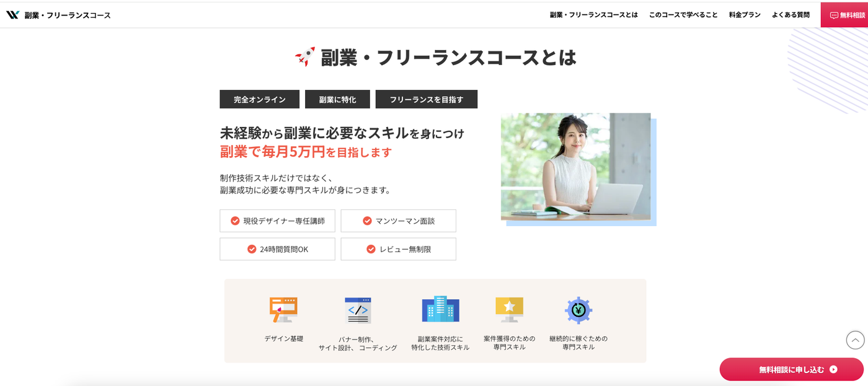Click the 副業・フリーランスコースとは main heading

(x=448, y=57)
